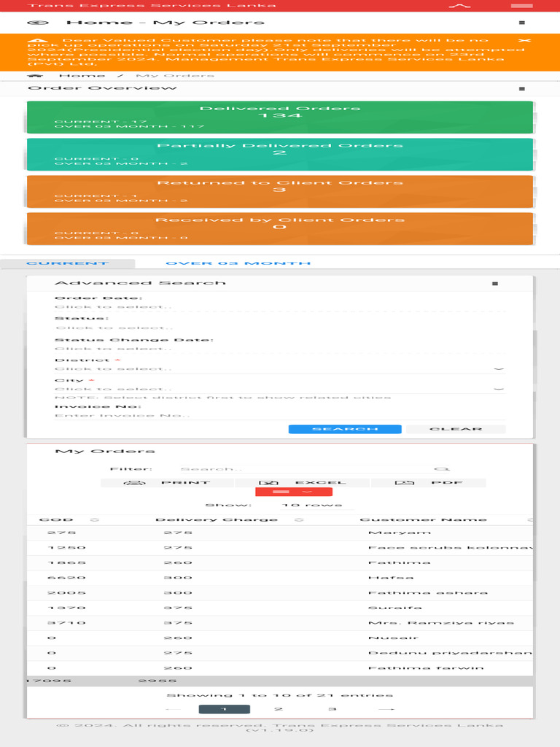Click the COD value 6620
560x747 pixels.
click(66, 578)
